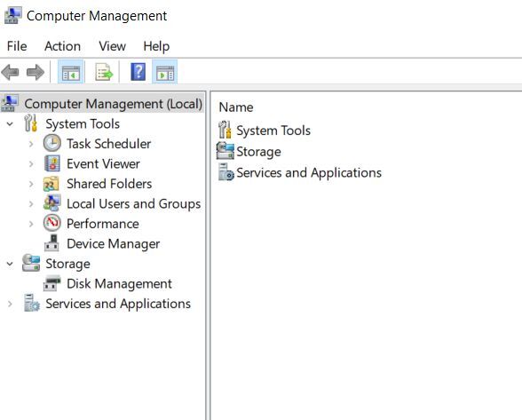Click System Tools icon in right pane
522x420 pixels.
tap(225, 130)
